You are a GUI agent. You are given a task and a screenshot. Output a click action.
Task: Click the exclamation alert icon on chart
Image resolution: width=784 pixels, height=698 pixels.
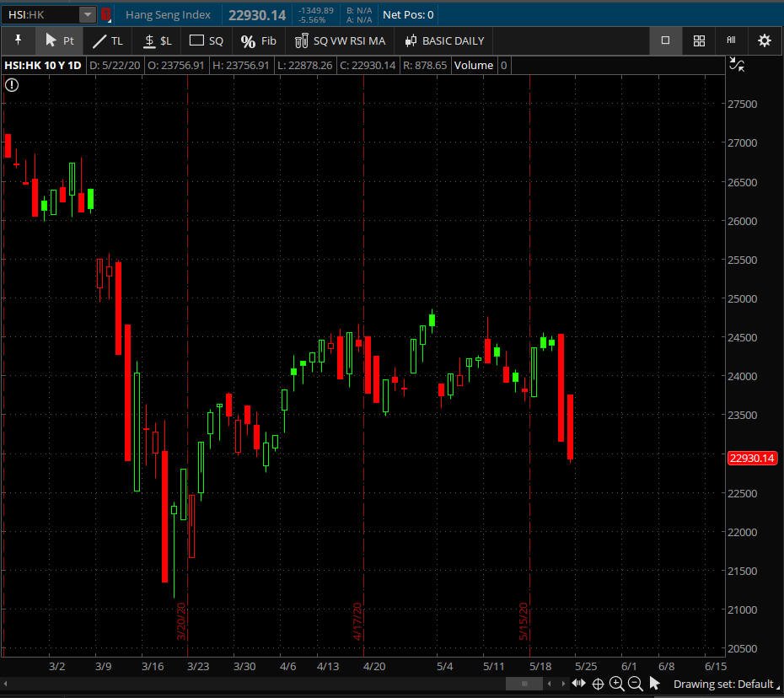pos(12,84)
